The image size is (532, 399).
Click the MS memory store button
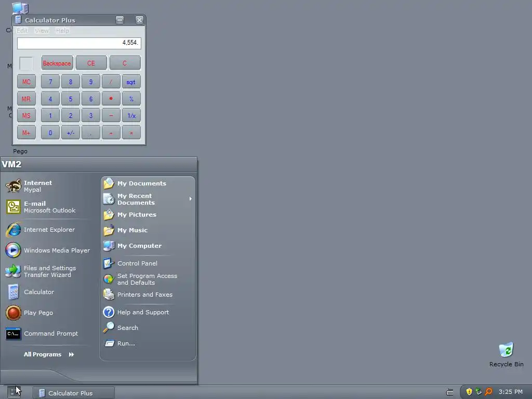tap(26, 116)
